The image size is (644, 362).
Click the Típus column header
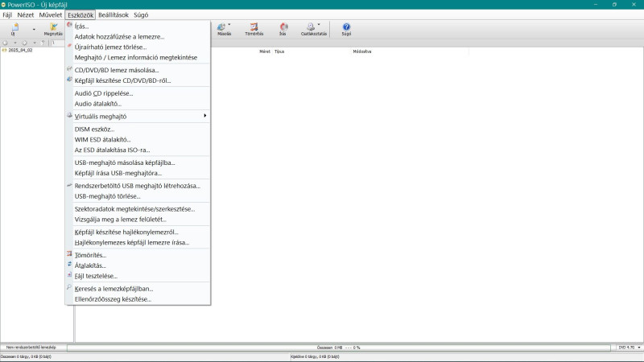coord(279,51)
